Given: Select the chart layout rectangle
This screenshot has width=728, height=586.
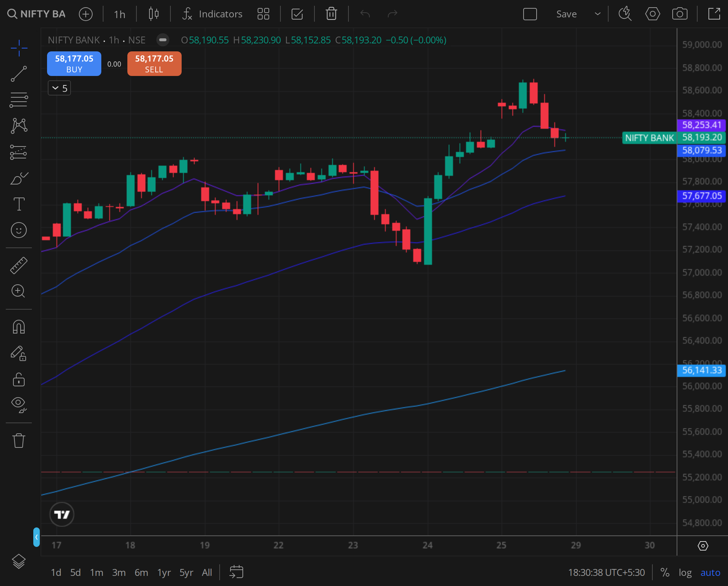Looking at the screenshot, I should click(530, 14).
